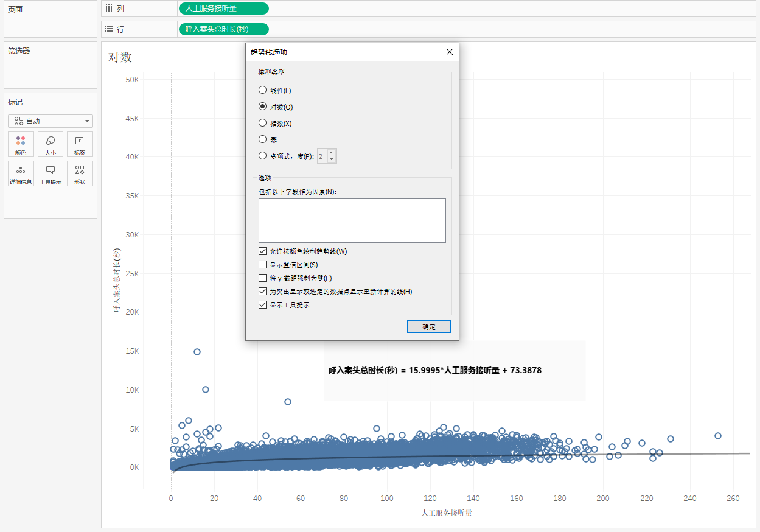Viewport: 760px width, 532px height.
Task: Click the 对数 worksheet title
Action: 120,57
